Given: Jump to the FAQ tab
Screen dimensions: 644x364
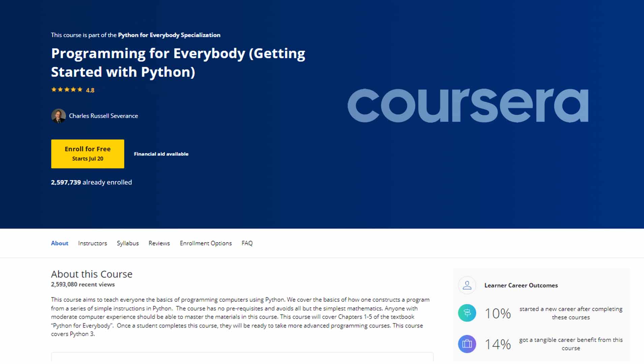Looking at the screenshot, I should click(247, 243).
